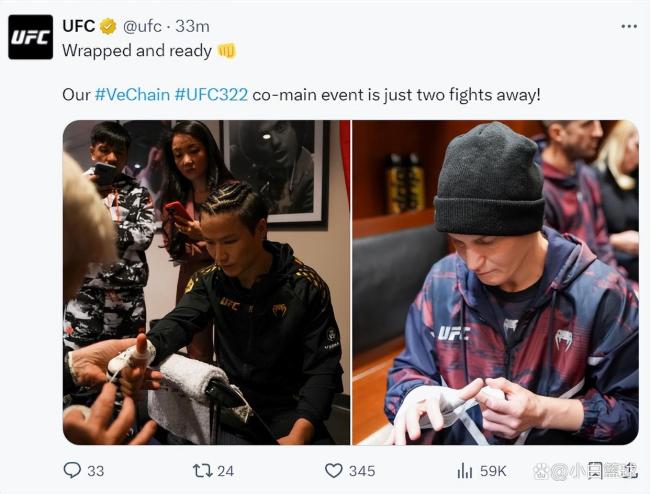This screenshot has width=650, height=494.
Task: Open the view analytics bars icon
Action: (x=464, y=471)
